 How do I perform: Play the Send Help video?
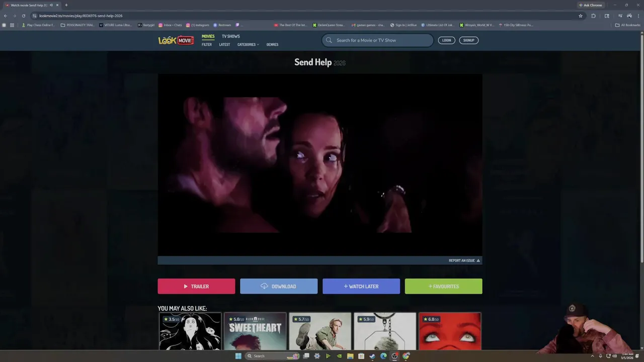[x=320, y=165]
